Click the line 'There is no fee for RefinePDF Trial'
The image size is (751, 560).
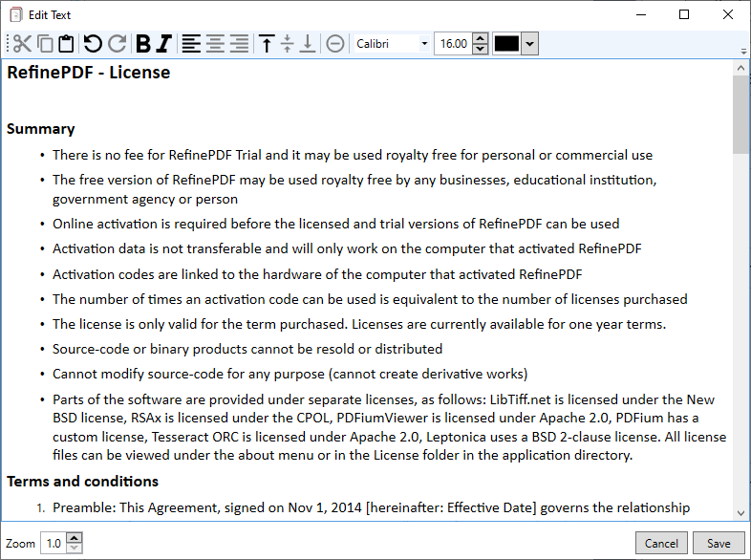click(x=353, y=155)
